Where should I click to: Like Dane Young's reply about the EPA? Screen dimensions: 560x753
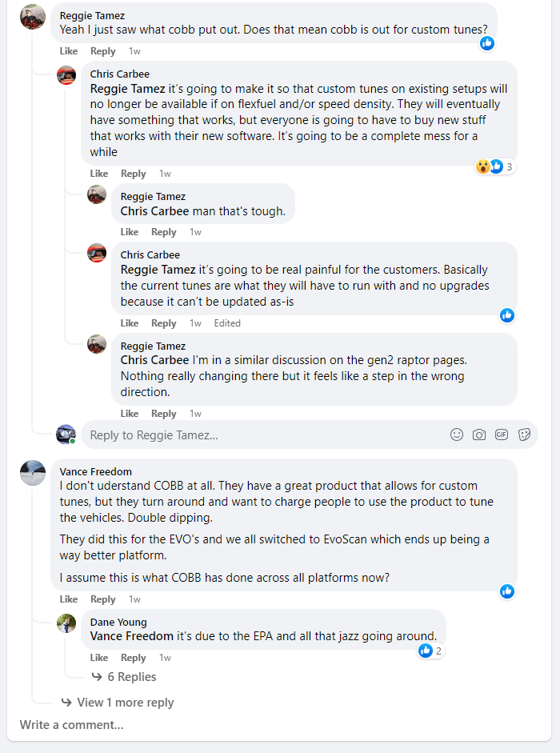pyautogui.click(x=99, y=658)
